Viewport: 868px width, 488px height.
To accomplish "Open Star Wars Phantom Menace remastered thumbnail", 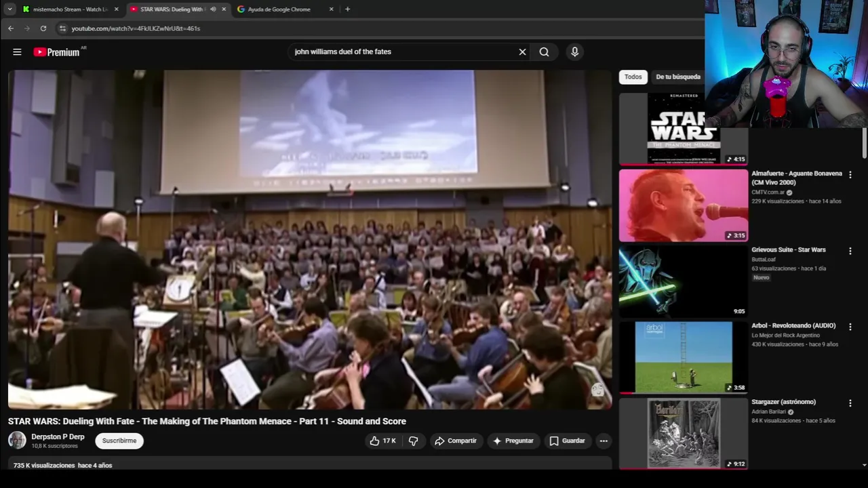I will (x=684, y=129).
